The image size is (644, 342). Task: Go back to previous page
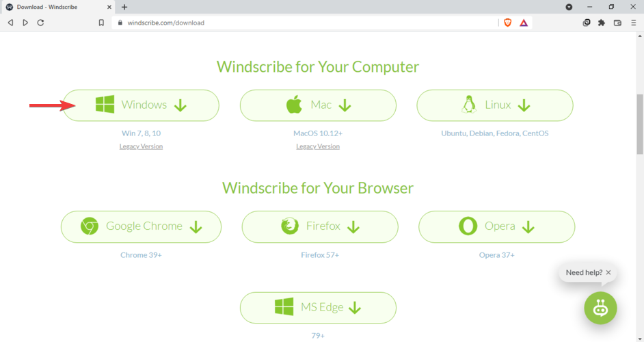coord(11,23)
